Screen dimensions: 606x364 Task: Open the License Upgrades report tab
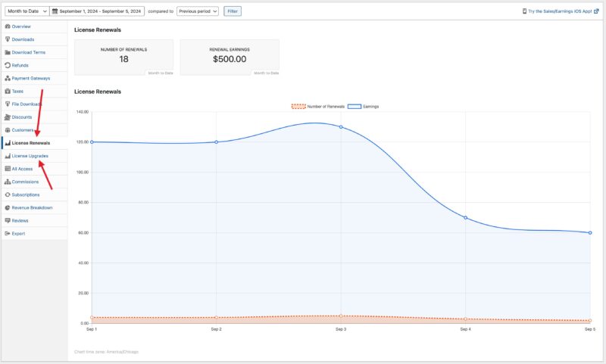click(30, 156)
